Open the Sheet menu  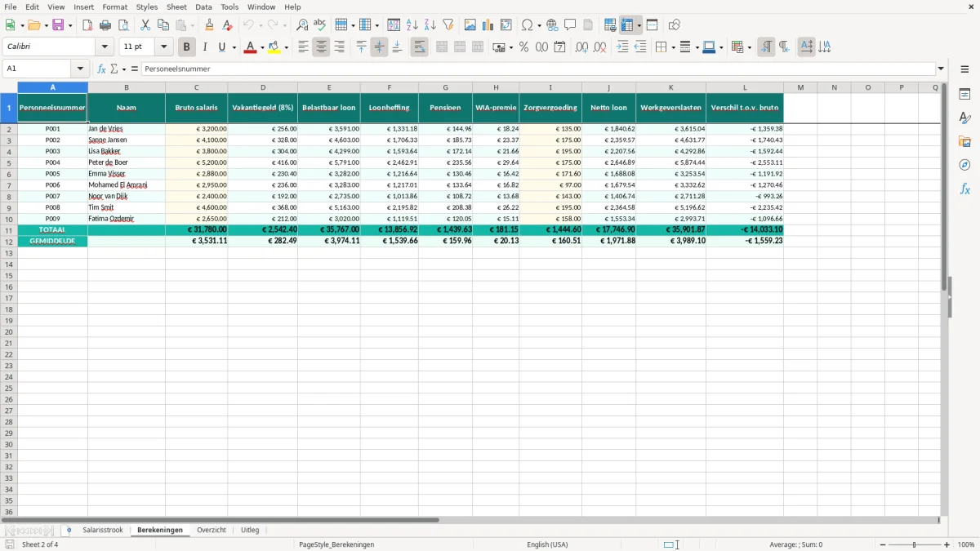point(176,7)
